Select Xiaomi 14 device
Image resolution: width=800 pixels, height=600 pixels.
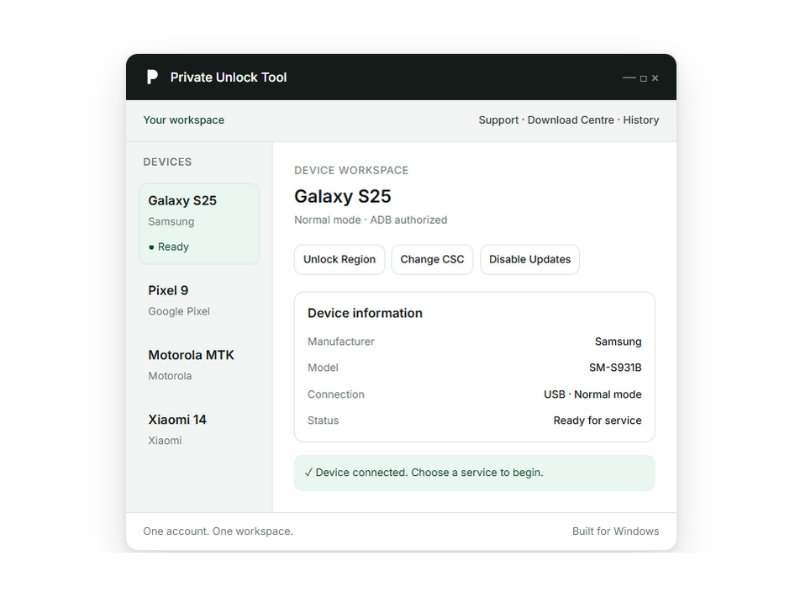(x=199, y=430)
